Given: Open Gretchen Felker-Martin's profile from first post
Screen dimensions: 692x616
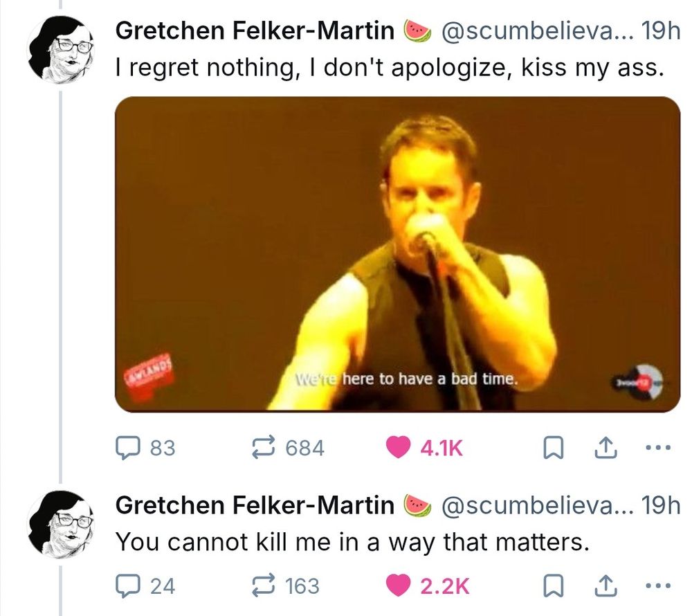Looking at the screenshot, I should [x=255, y=30].
